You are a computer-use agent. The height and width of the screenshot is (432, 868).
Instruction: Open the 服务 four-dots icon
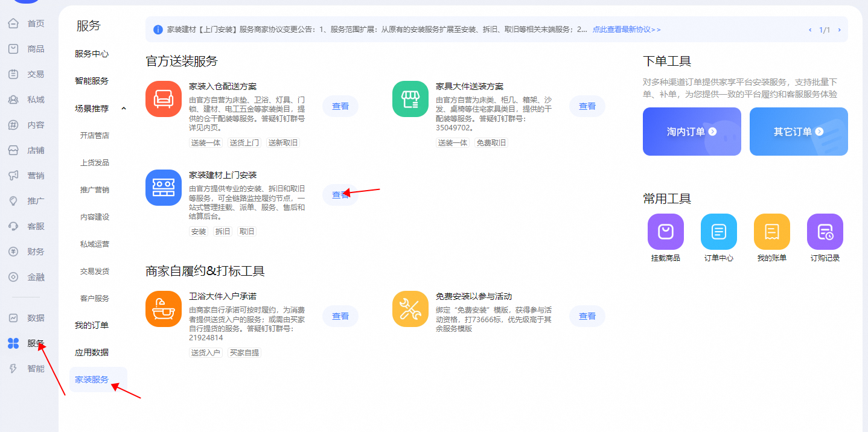[13, 343]
